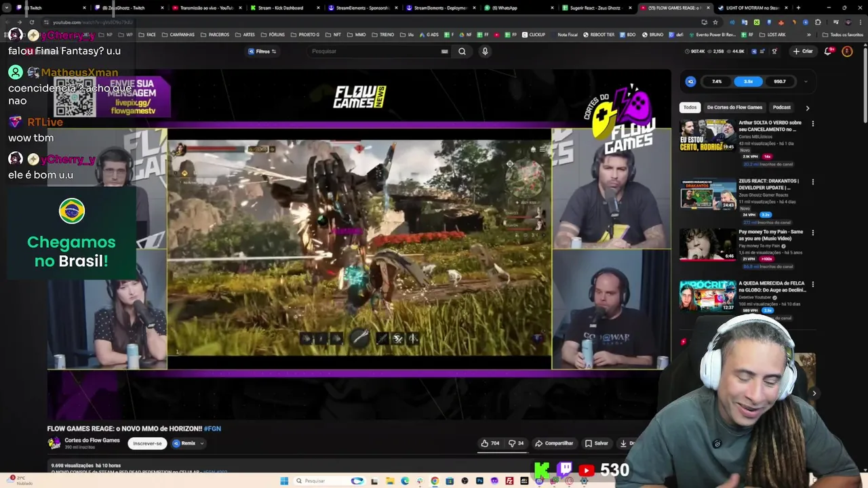Save video with Salvar button
The height and width of the screenshot is (488, 868).
tap(597, 443)
